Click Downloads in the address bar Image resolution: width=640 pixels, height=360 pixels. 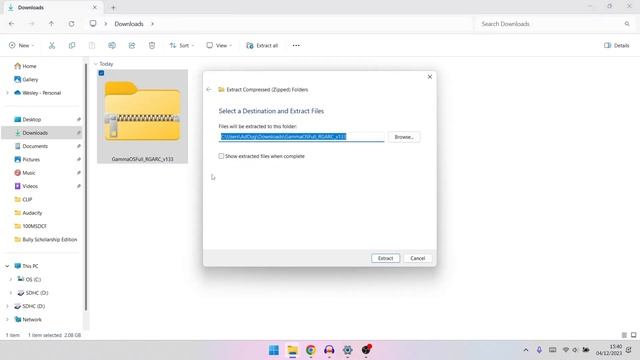(x=129, y=24)
